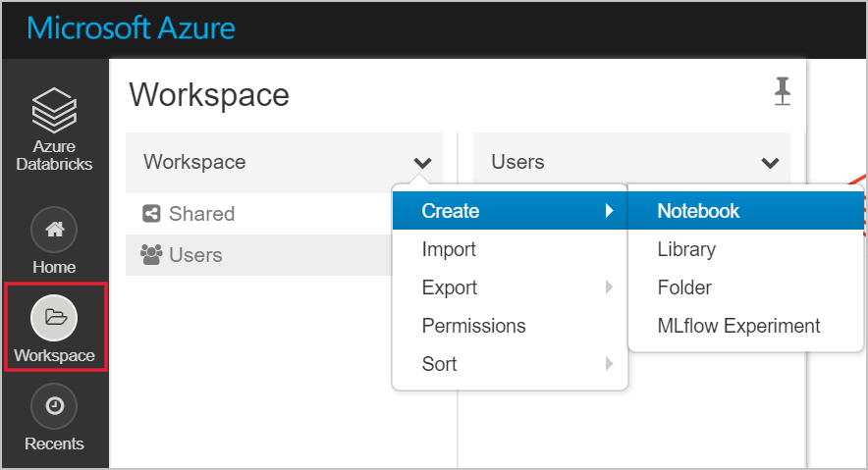The height and width of the screenshot is (470, 868).
Task: Click the Users group icon
Action: [151, 255]
